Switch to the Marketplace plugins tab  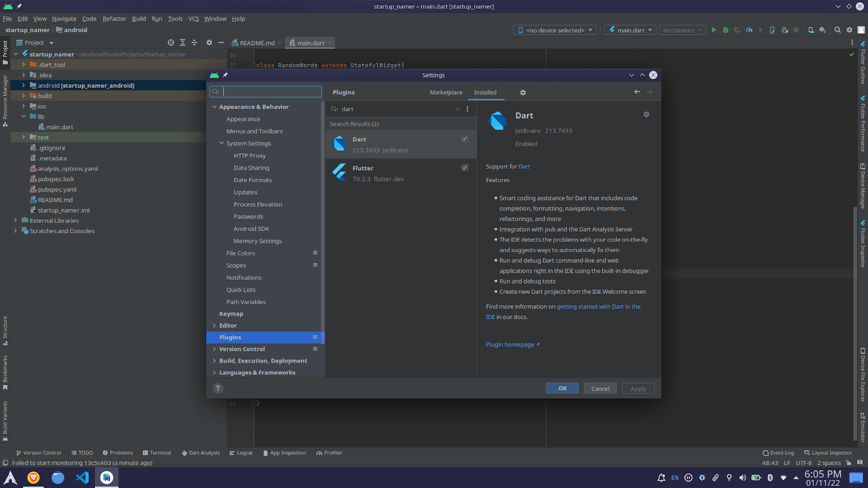point(446,93)
